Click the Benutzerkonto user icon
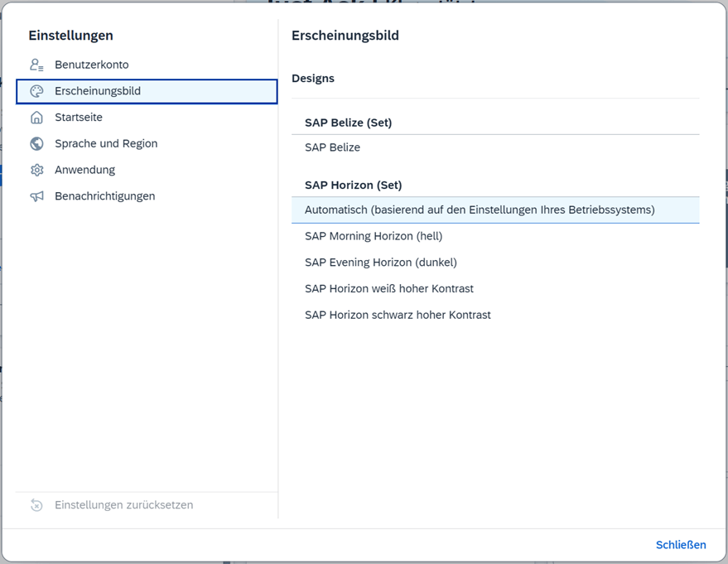This screenshot has height=564, width=728. (x=36, y=65)
